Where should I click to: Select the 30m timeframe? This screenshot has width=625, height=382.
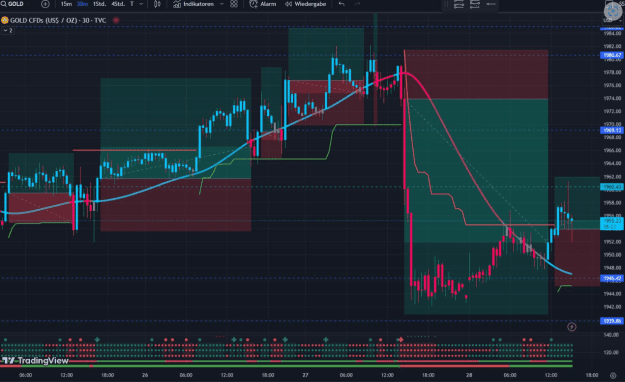tap(82, 4)
